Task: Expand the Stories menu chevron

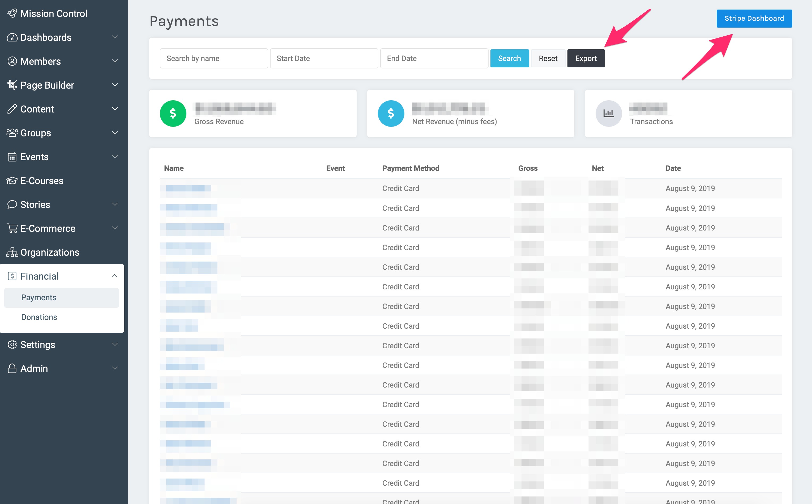Action: pyautogui.click(x=115, y=204)
